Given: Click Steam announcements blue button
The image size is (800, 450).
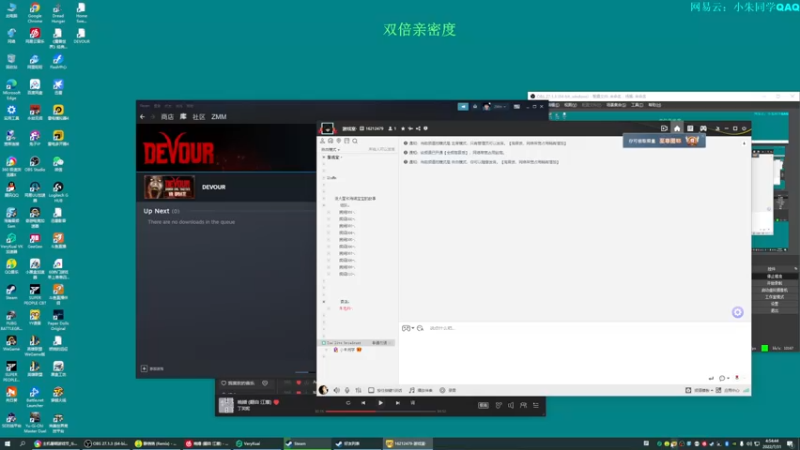Looking at the screenshot, I should (x=463, y=107).
